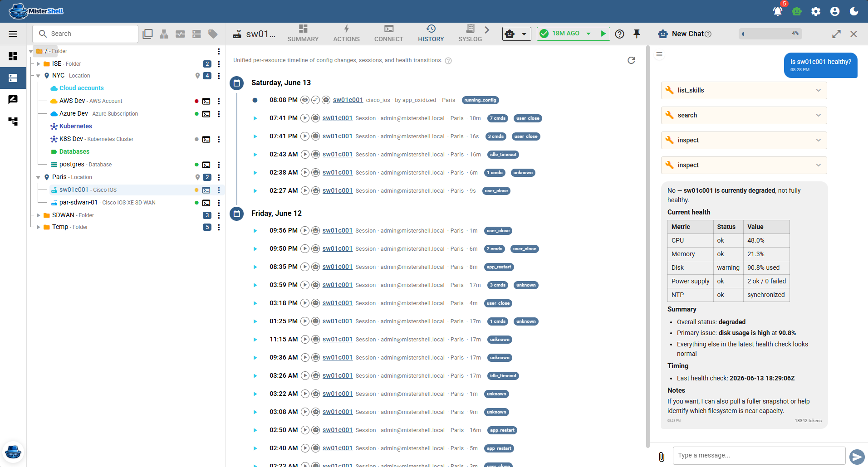Image resolution: width=868 pixels, height=467 pixels.
Task: Open the dashboard icon in left rail
Action: [x=13, y=56]
